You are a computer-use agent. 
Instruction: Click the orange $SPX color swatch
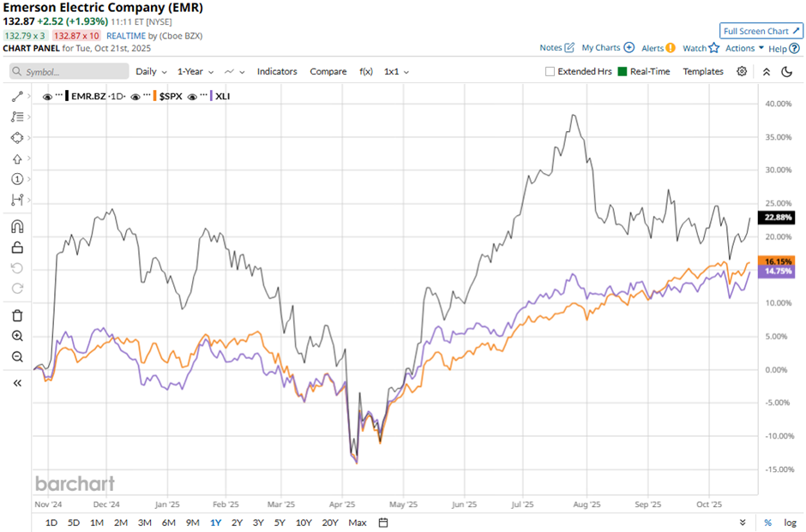click(154, 96)
